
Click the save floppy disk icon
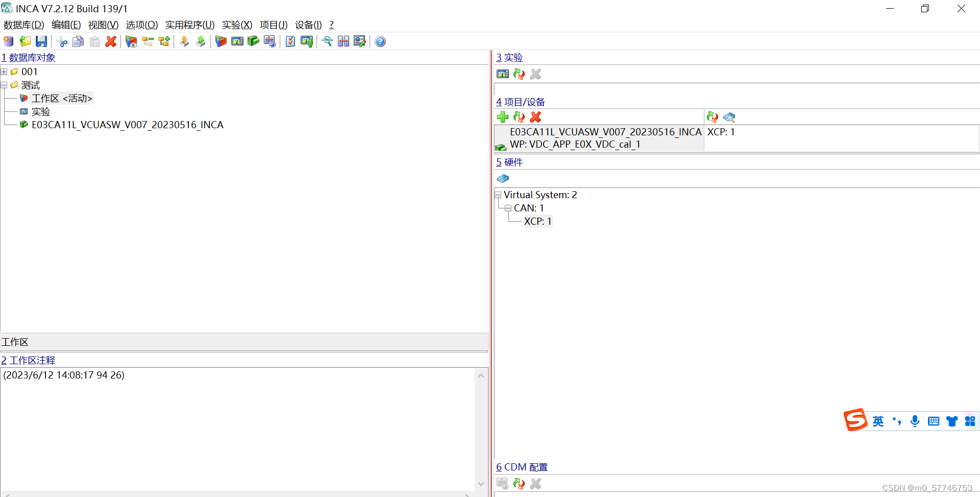click(41, 41)
